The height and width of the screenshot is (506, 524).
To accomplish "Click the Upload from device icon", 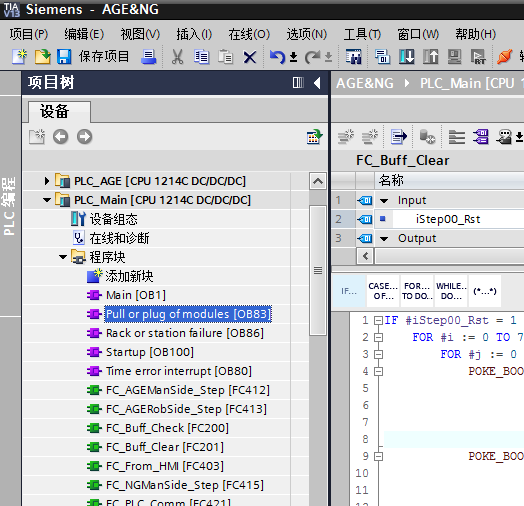I will (x=430, y=56).
